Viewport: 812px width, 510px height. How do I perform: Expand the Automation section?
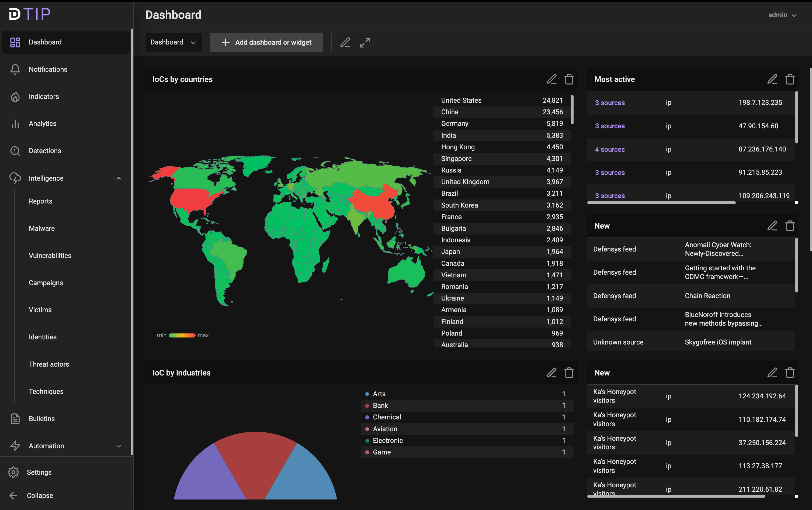pyautogui.click(x=119, y=446)
